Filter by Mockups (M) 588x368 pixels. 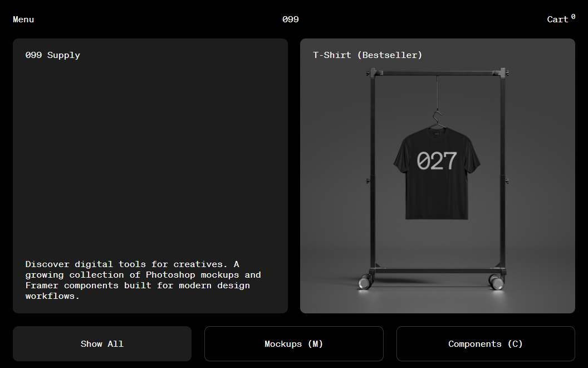point(293,343)
